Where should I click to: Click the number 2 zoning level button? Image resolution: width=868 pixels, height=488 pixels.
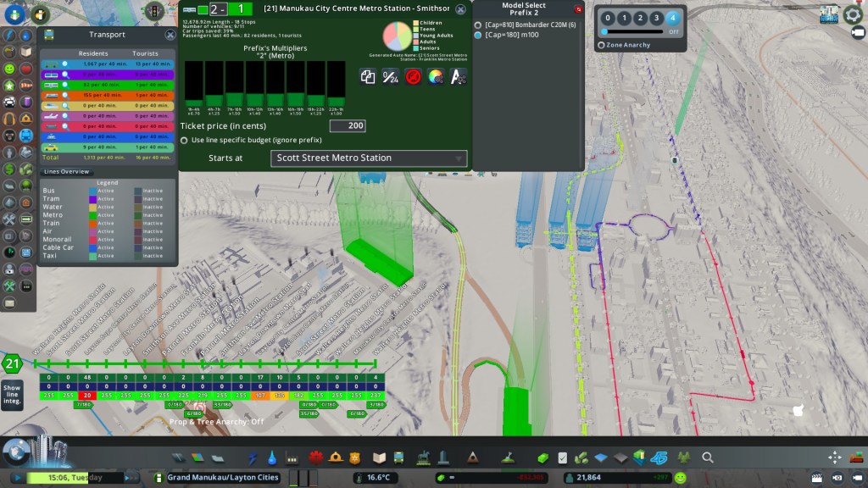[639, 18]
